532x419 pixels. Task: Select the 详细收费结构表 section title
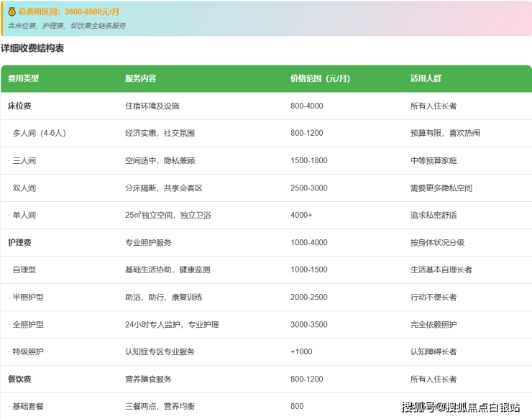click(x=32, y=48)
